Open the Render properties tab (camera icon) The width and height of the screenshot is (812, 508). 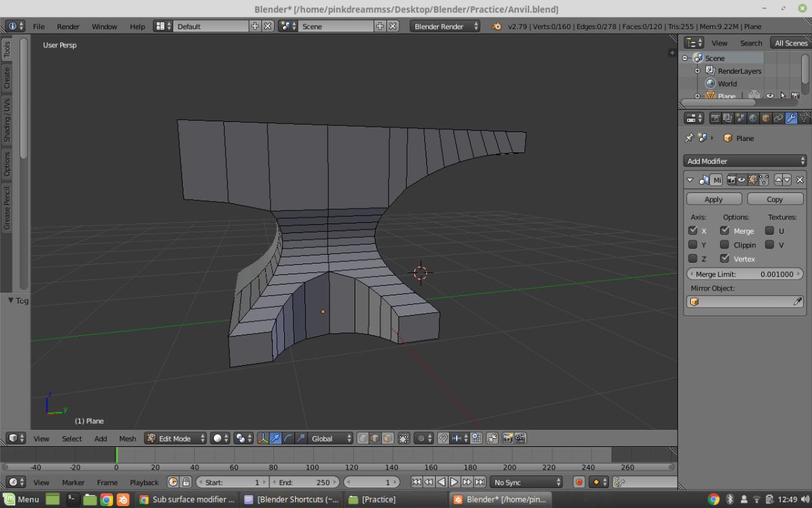715,118
